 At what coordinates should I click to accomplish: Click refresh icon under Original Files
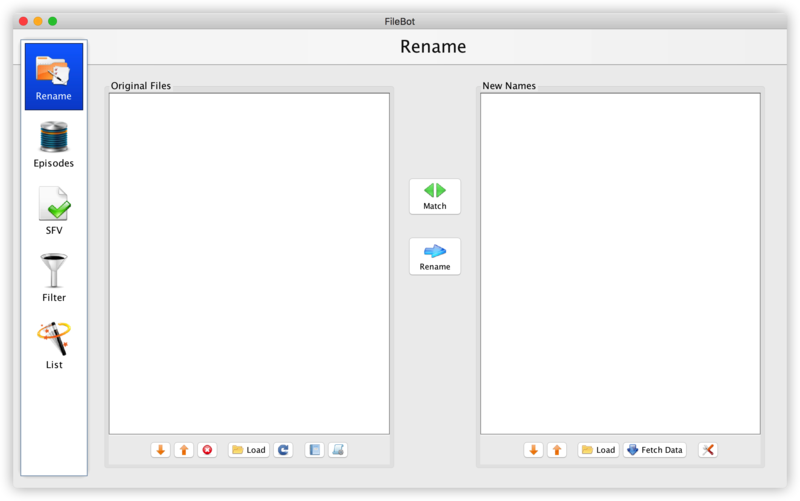[283, 450]
